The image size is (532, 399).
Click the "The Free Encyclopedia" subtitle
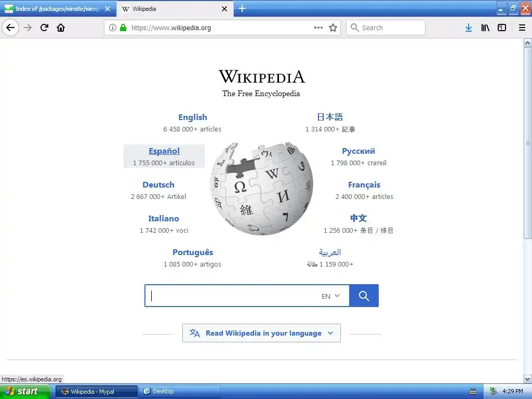(261, 94)
